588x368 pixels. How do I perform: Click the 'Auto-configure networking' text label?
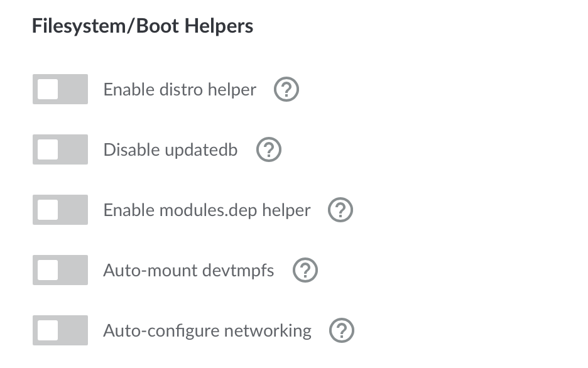click(x=207, y=330)
